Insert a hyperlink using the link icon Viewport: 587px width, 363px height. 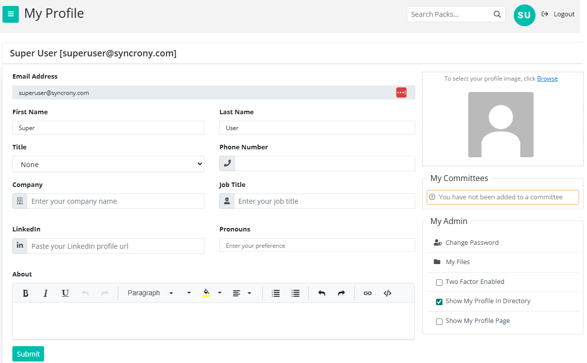pos(368,293)
